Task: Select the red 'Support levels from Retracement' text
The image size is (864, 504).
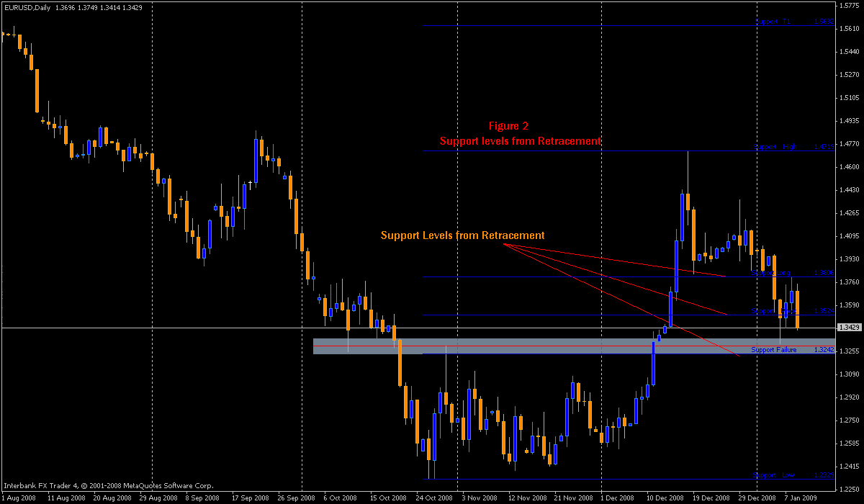Action: pos(520,141)
